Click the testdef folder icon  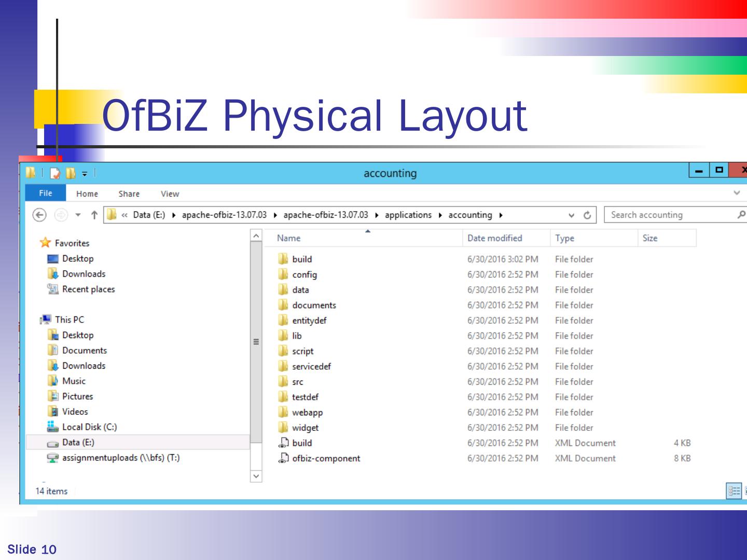283,397
